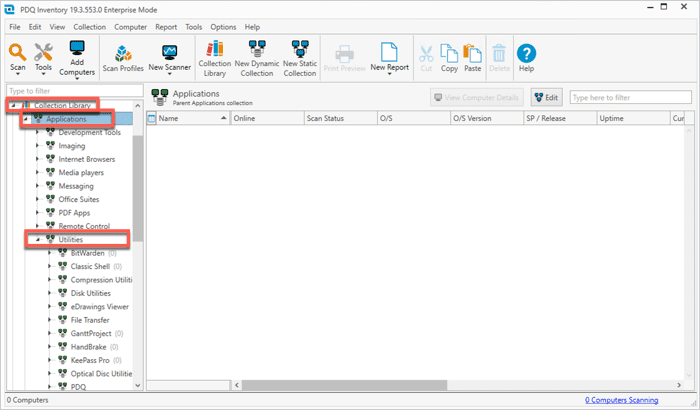Open the Report menu

166,27
